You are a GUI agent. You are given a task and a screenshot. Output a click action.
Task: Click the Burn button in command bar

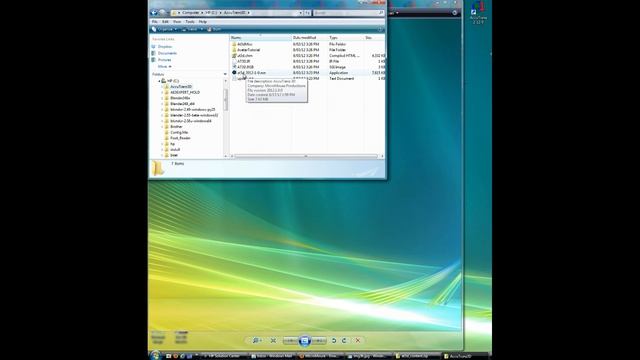214,29
